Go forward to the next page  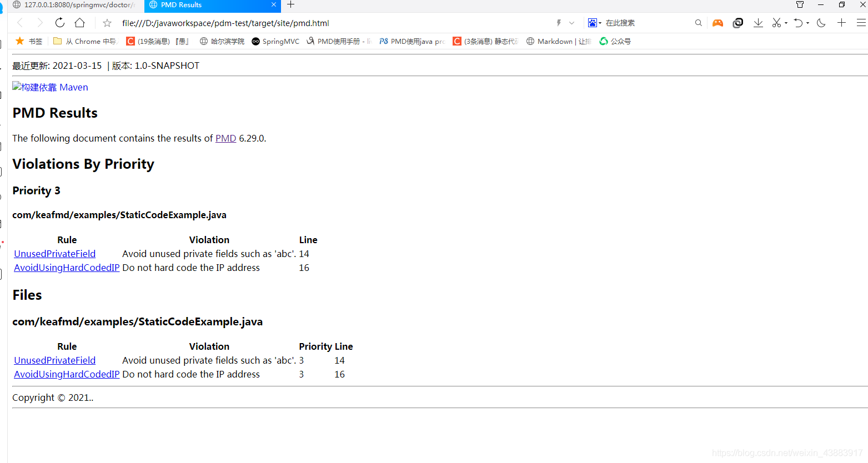coord(40,23)
